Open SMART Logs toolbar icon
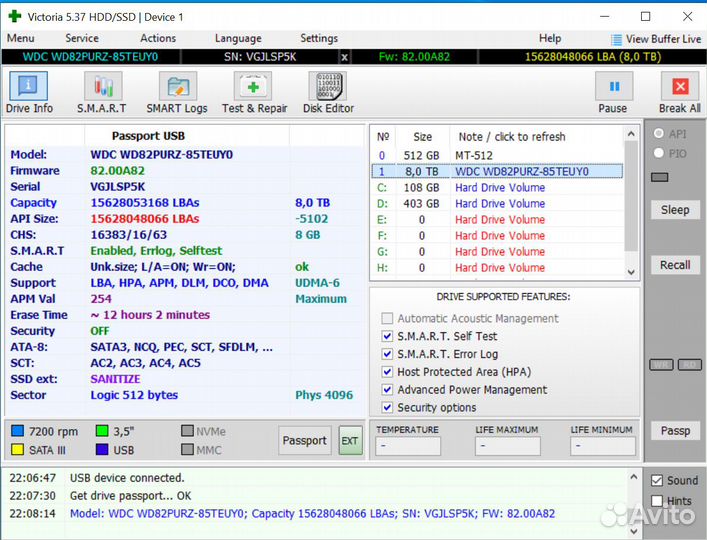Screen dimensions: 707x540 (178, 86)
